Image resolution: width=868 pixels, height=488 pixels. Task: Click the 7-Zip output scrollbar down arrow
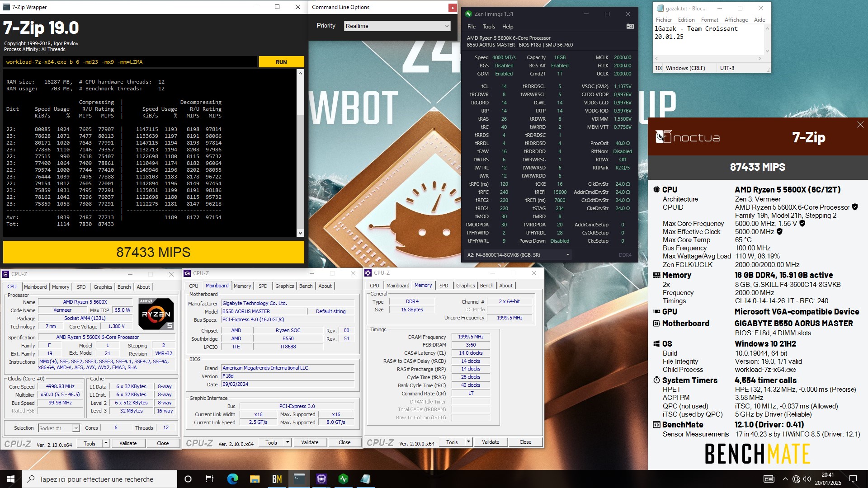(x=300, y=233)
